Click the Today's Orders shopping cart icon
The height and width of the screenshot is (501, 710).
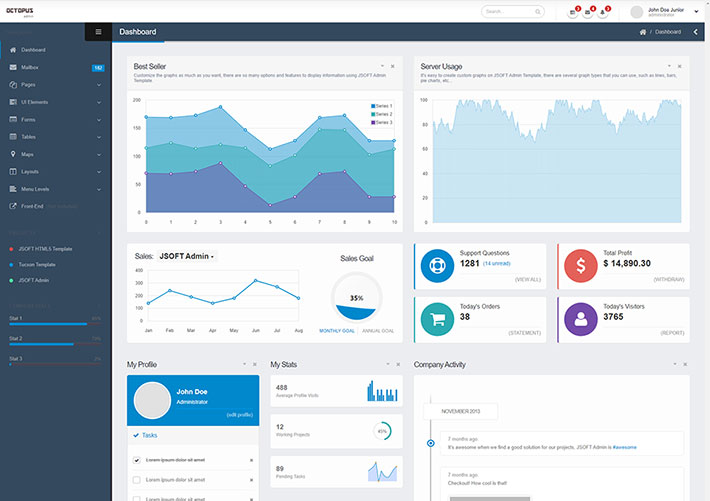[437, 319]
